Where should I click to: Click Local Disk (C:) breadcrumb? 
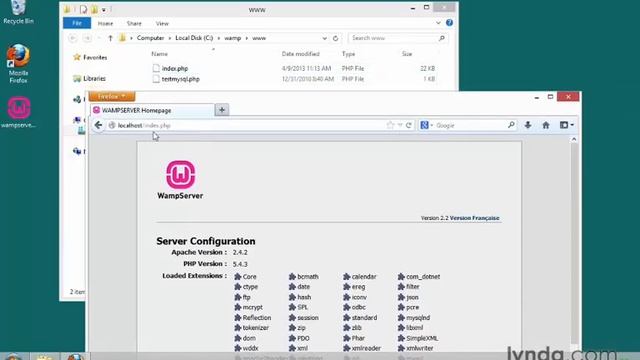click(194, 38)
